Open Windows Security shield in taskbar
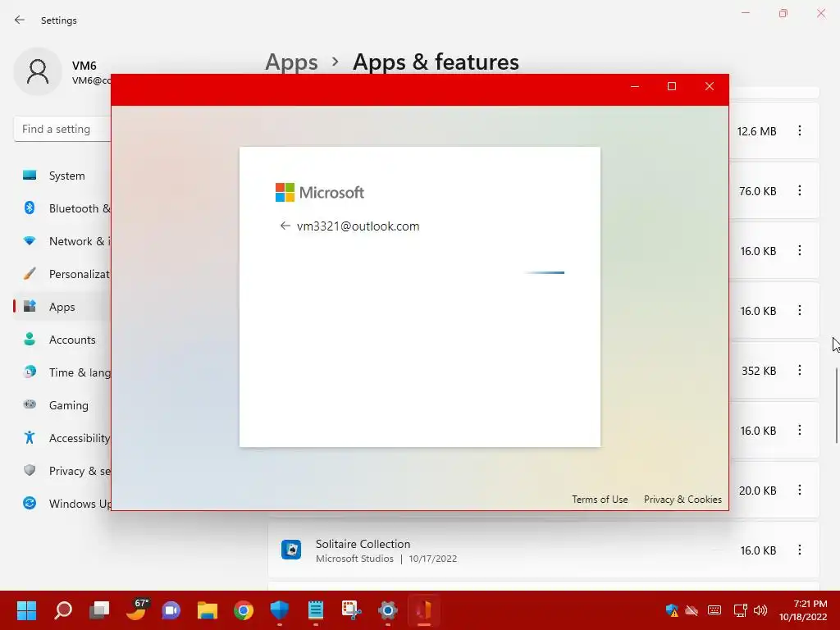Viewport: 840px width, 630px height. click(x=280, y=610)
